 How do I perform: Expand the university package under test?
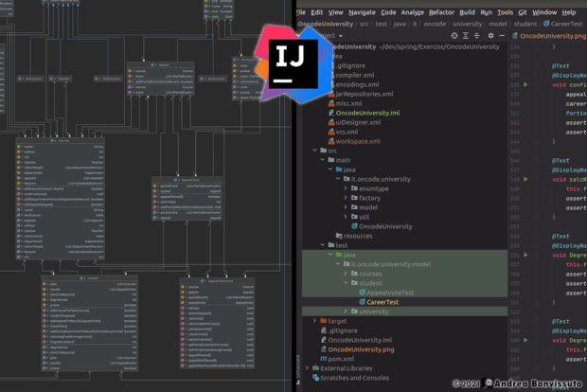tap(346, 312)
